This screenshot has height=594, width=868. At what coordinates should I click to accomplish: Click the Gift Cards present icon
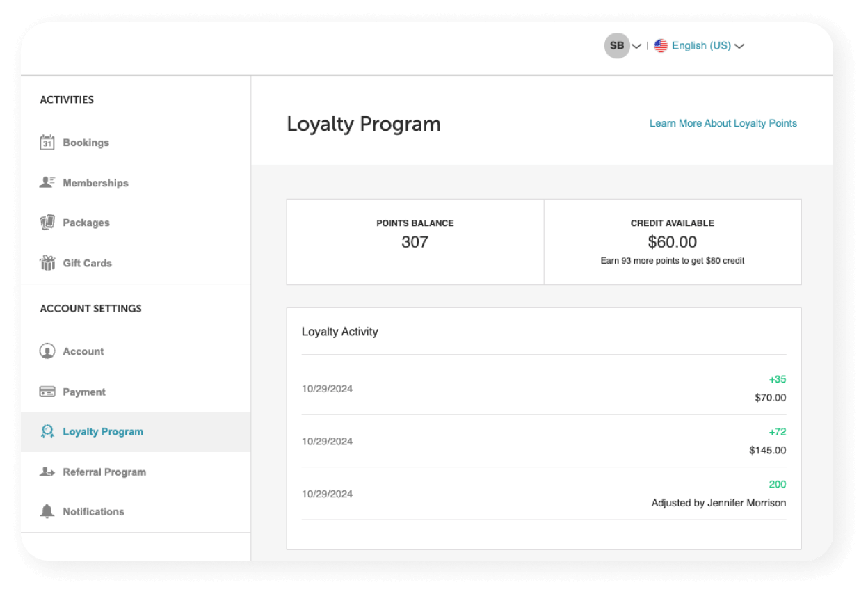pyautogui.click(x=47, y=263)
